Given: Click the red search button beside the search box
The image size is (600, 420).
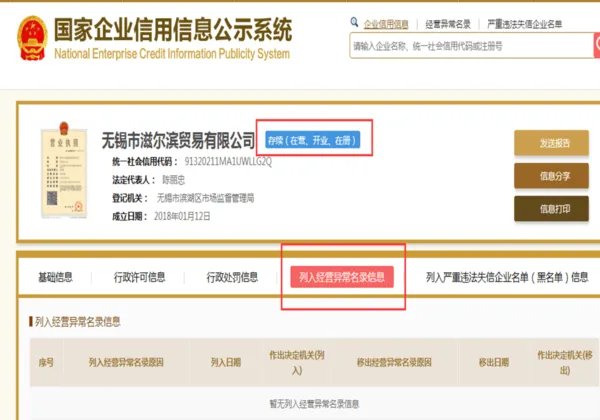Looking at the screenshot, I should (597, 45).
